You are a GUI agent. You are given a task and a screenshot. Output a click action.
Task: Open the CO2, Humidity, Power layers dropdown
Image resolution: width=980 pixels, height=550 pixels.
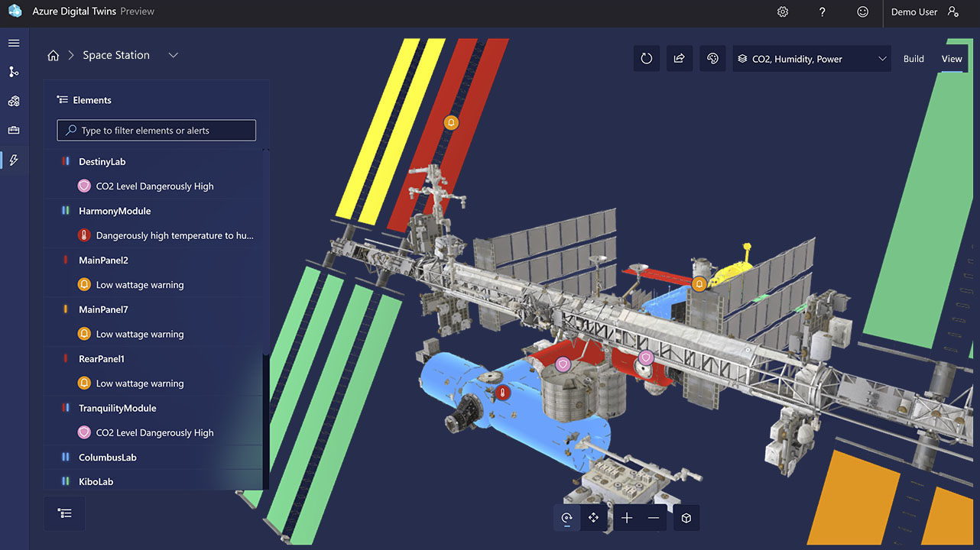(x=812, y=58)
